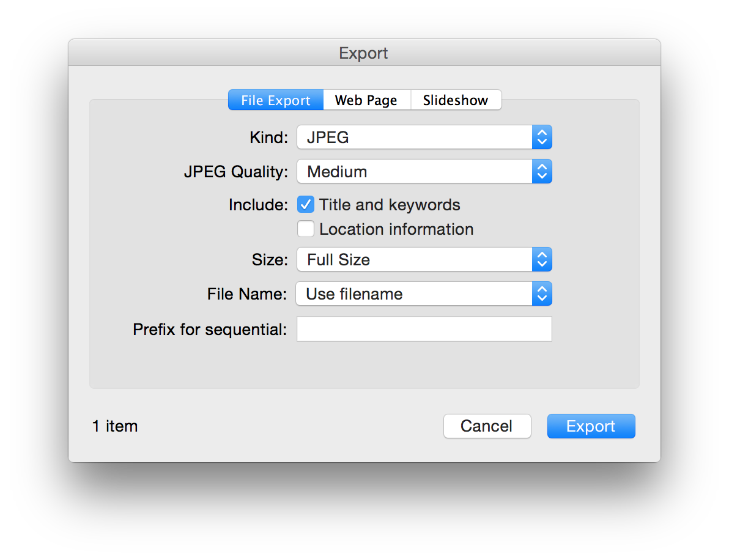The height and width of the screenshot is (560, 729).
Task: Enable the Location information checkbox
Action: 306,229
